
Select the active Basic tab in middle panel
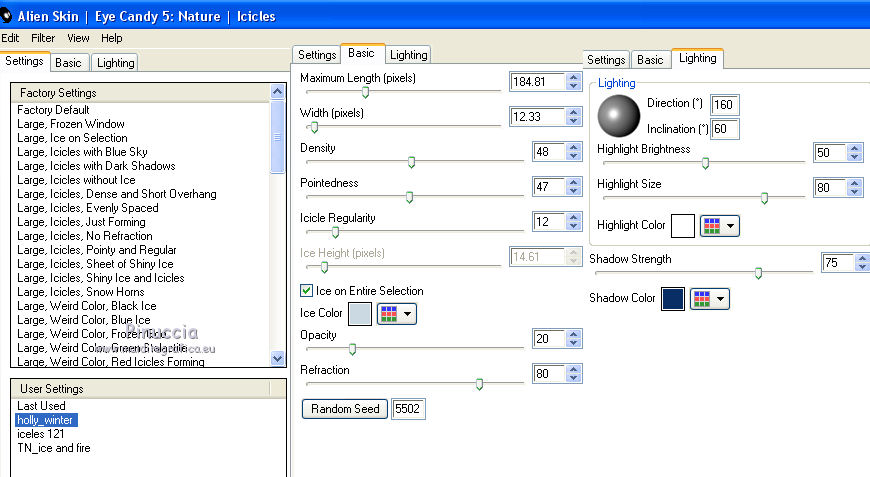[x=361, y=53]
